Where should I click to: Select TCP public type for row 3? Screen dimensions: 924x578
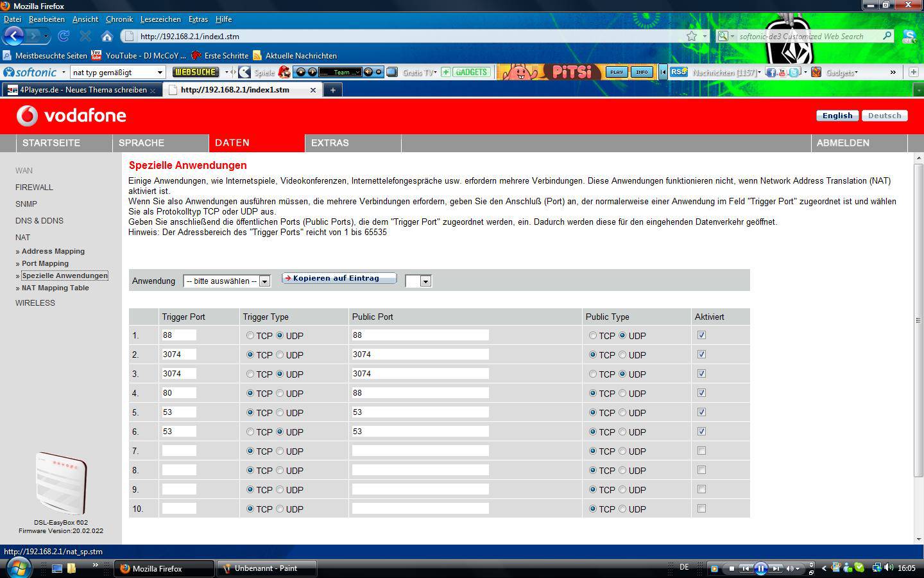pos(593,374)
